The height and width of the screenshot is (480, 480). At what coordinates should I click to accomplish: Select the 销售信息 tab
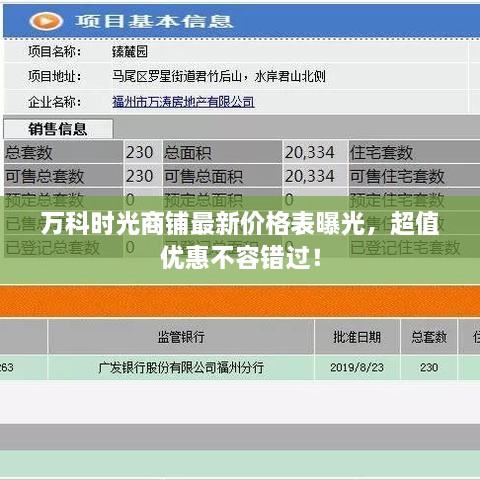[58, 129]
